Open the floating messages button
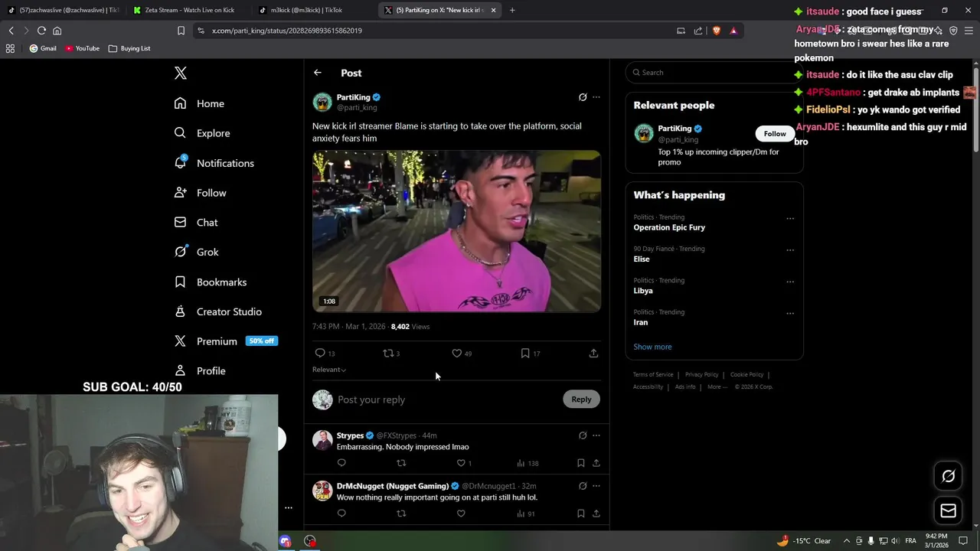Image resolution: width=980 pixels, height=551 pixels. click(x=948, y=510)
